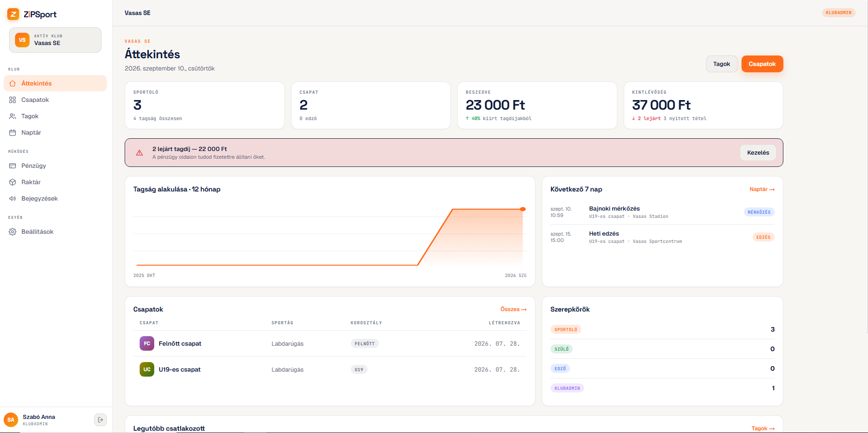The height and width of the screenshot is (433, 868).
Task: Click the Bejegyzések megaphone icon
Action: point(13,198)
